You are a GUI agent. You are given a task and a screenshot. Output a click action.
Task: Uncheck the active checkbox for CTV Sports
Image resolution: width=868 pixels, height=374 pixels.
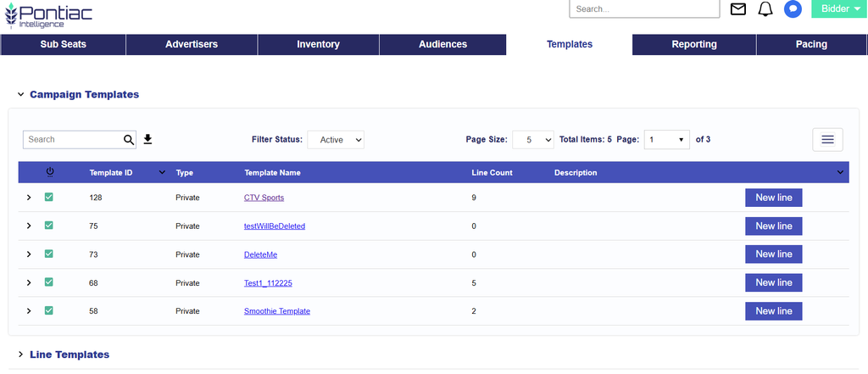48,197
